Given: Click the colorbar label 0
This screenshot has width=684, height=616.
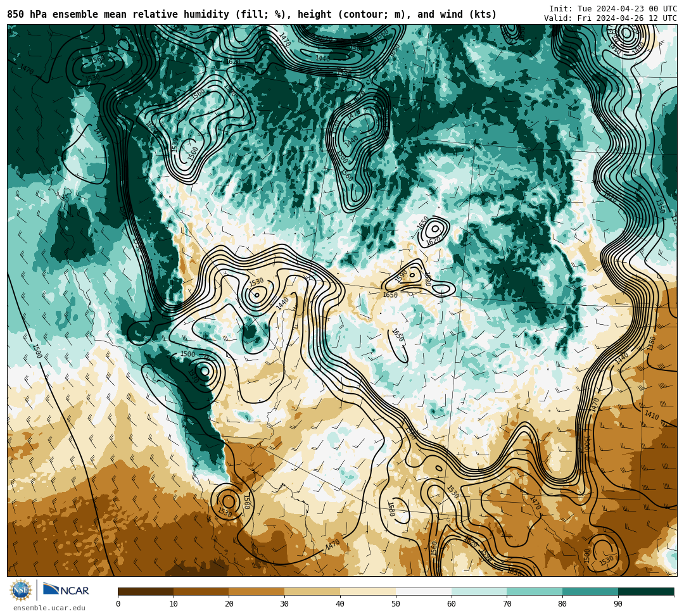Looking at the screenshot, I should point(118,604).
